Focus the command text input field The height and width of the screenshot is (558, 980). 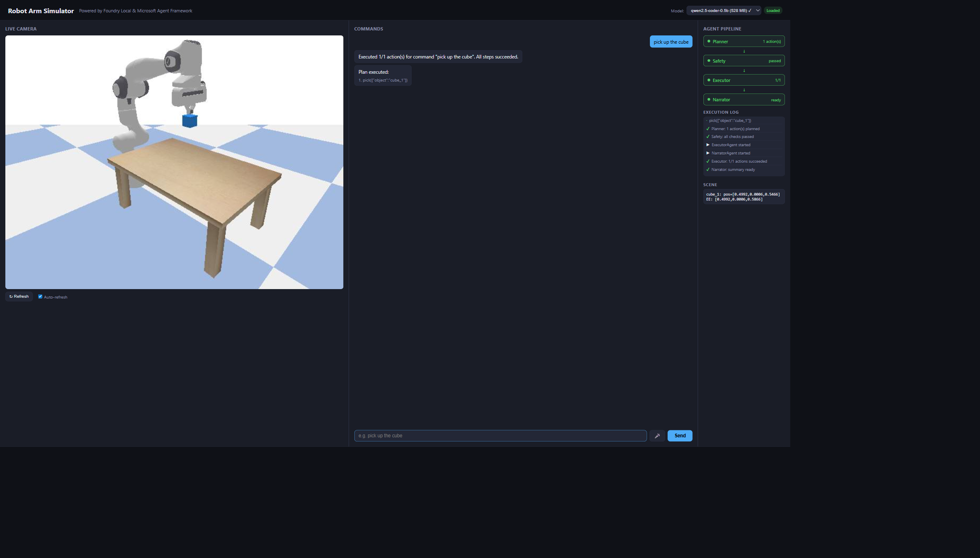coord(500,436)
